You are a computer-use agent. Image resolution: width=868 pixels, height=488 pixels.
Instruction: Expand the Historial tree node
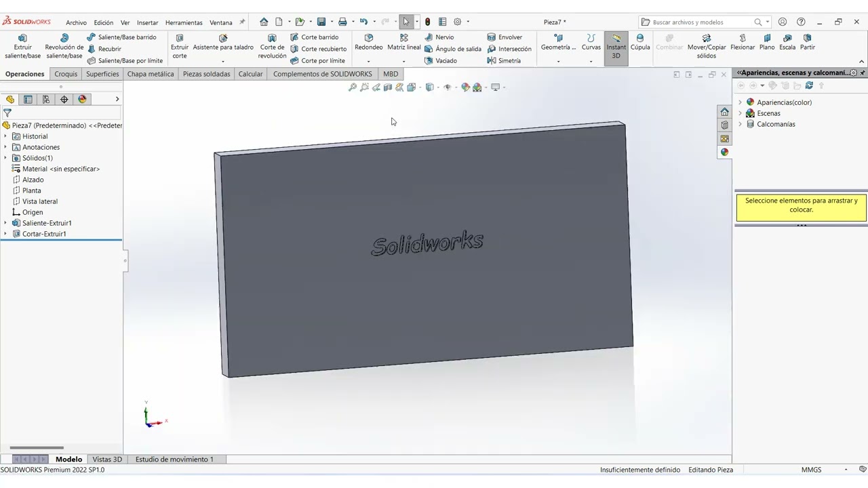(x=5, y=136)
